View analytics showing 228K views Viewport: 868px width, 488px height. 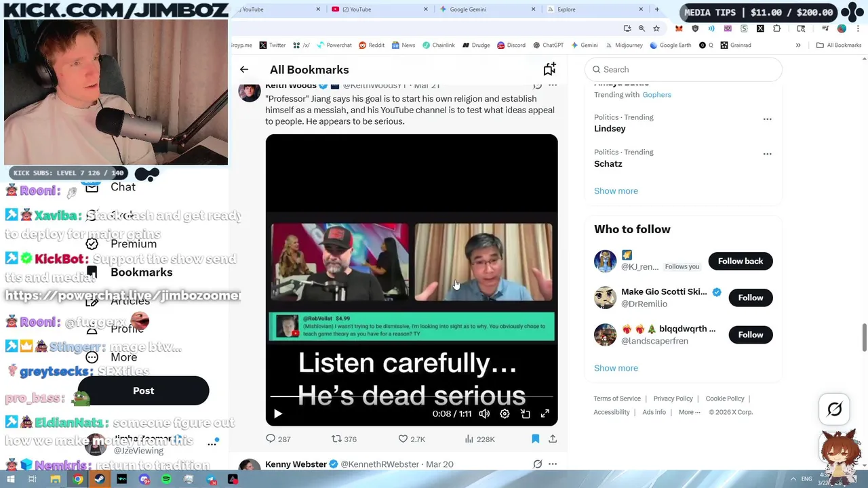(479, 439)
